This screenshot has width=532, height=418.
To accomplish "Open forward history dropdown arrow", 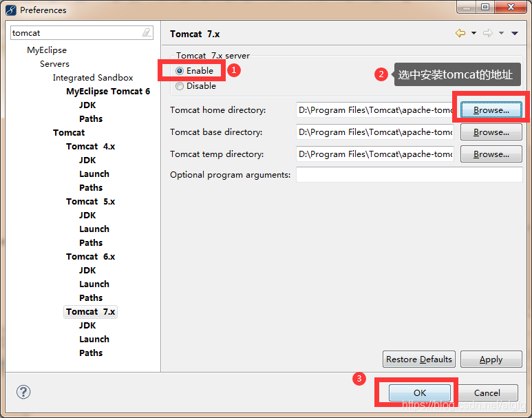I will click(x=501, y=33).
